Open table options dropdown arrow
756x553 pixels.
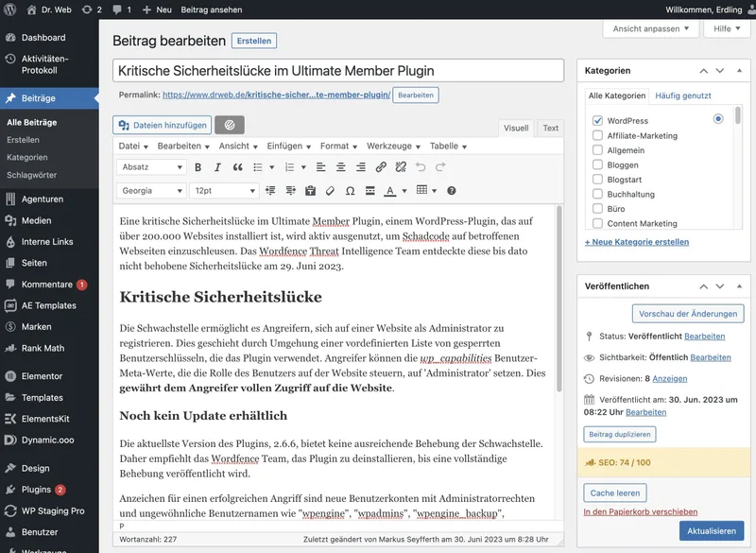(434, 191)
